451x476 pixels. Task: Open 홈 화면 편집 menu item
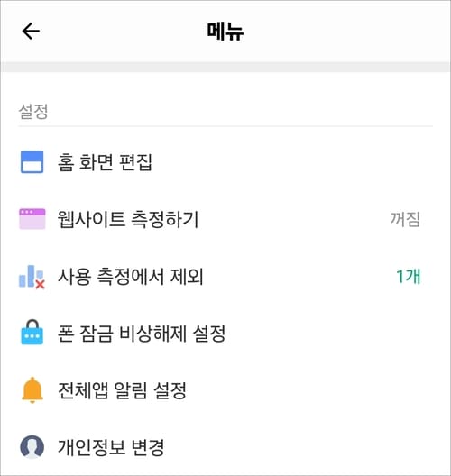point(225,161)
